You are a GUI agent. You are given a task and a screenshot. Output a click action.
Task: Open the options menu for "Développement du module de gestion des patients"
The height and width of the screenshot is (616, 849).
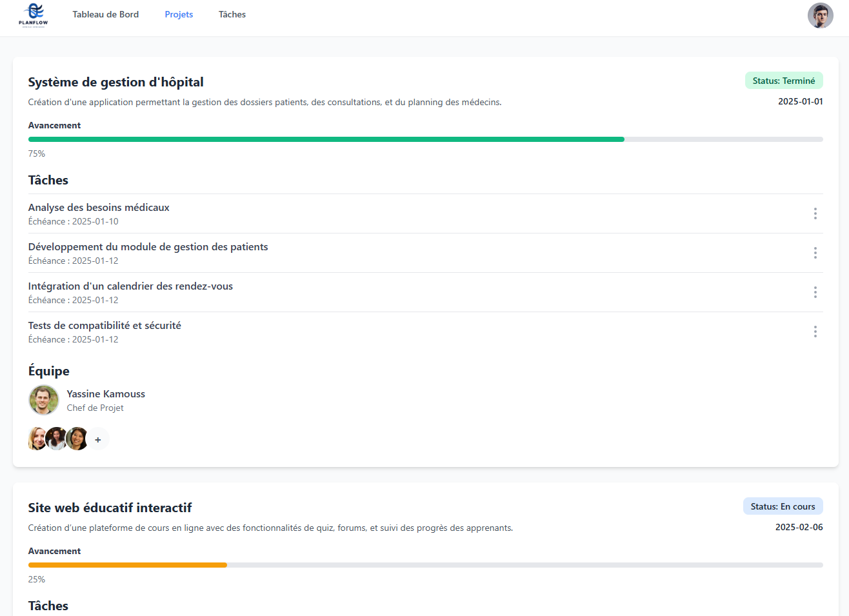pos(815,253)
